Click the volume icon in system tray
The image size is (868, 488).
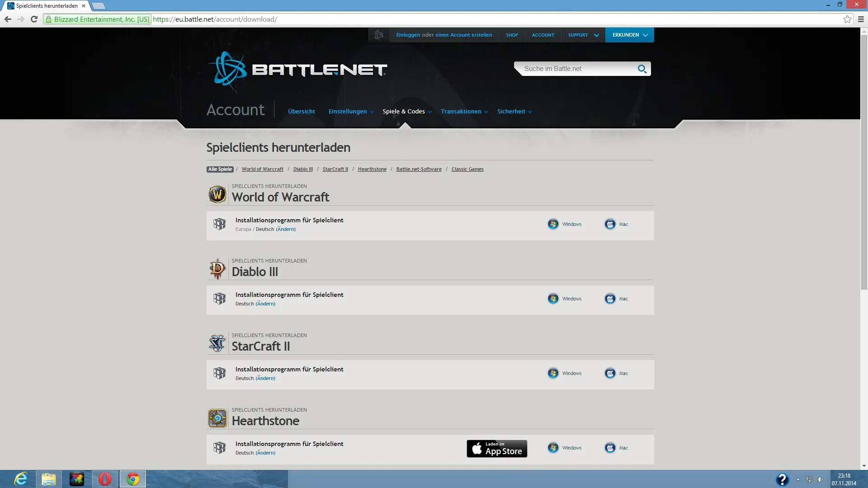point(821,479)
